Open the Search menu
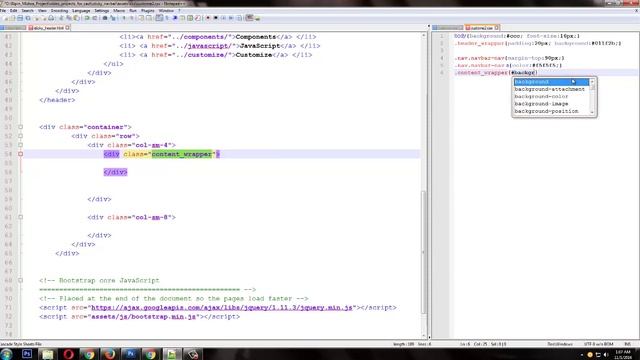This screenshot has height=360, width=640. click(x=27, y=11)
